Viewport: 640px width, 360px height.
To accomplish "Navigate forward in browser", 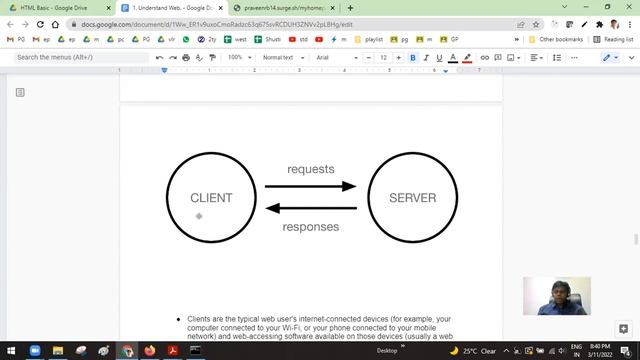I will 25,24.
